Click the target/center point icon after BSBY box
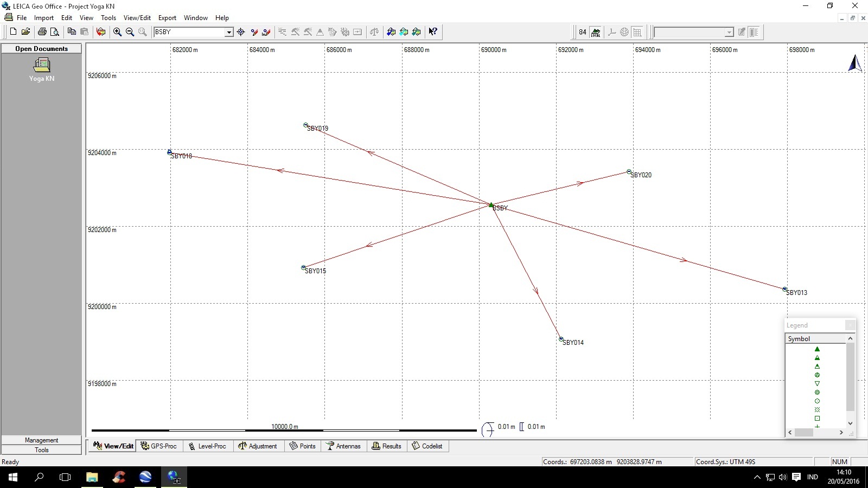The width and height of the screenshot is (868, 488). [x=241, y=32]
